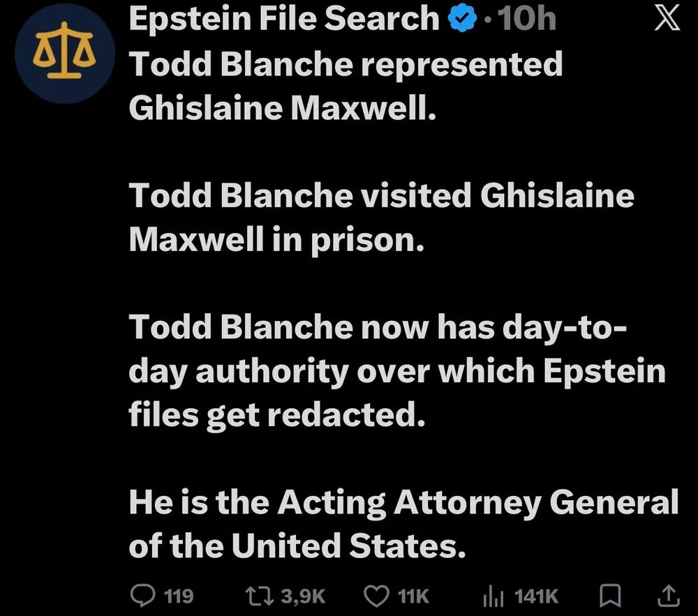Click the 10h timestamp

(527, 20)
